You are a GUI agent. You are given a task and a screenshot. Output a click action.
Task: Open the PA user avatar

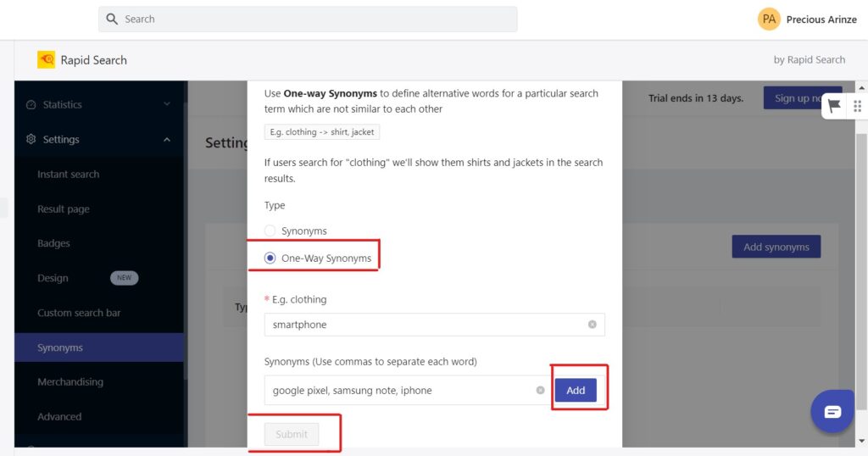(769, 19)
